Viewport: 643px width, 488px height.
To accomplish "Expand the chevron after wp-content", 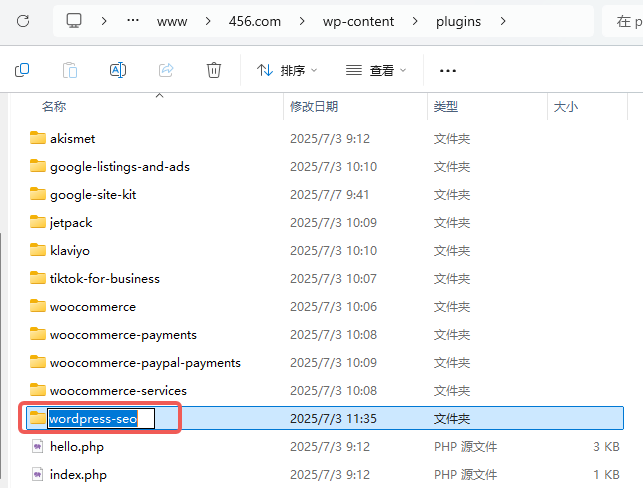I will point(415,21).
